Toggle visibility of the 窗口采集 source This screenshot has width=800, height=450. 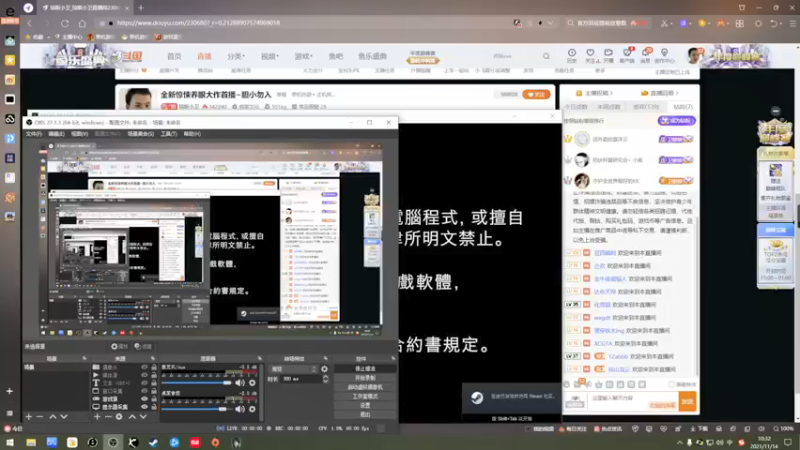click(x=144, y=391)
